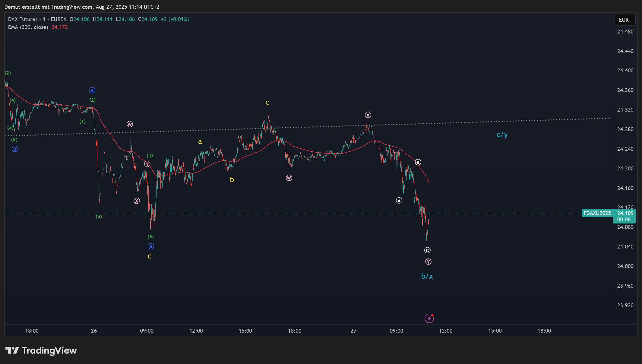Screen dimensions: 642x364
Task: Select the cyan c/y text label
Action: 502,135
